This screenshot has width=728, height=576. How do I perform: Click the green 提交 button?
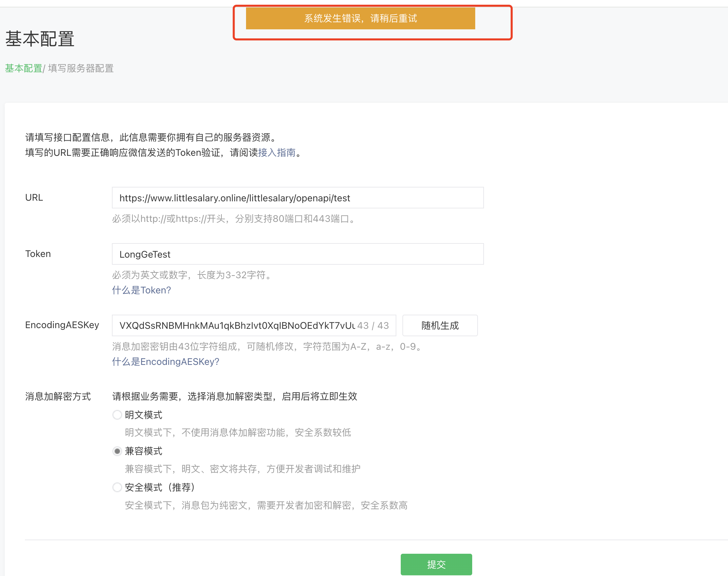click(x=436, y=564)
